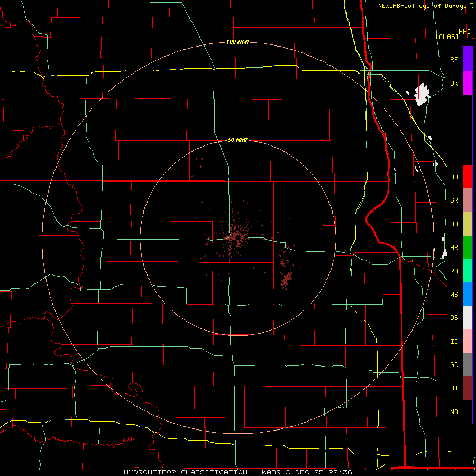Select the gray GC legend color swatch
Viewport: 476px width, 476px height.
(x=467, y=364)
